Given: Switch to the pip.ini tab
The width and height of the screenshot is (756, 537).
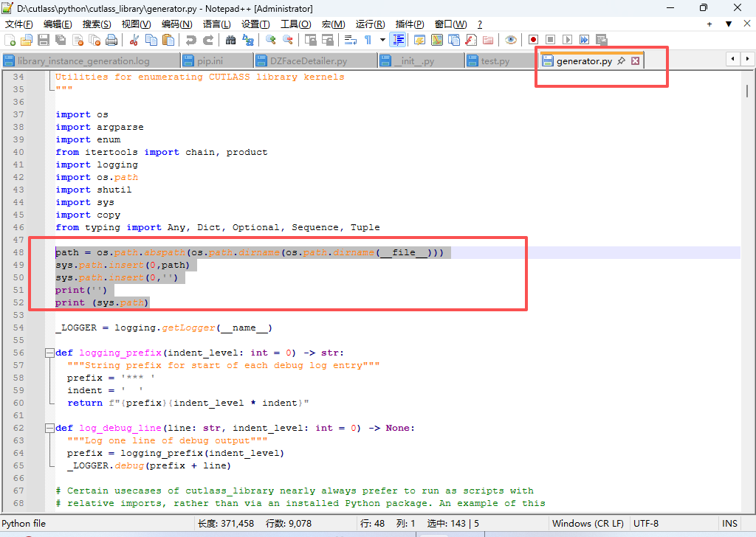Looking at the screenshot, I should [x=217, y=60].
